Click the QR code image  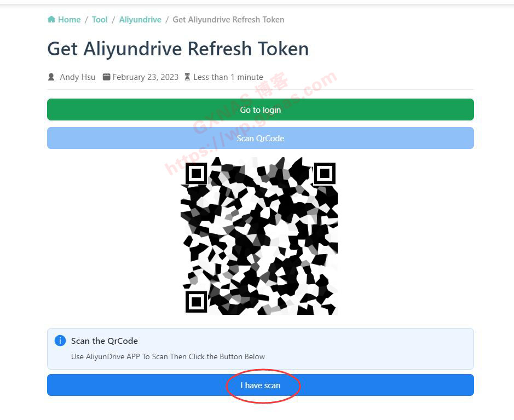click(x=259, y=236)
